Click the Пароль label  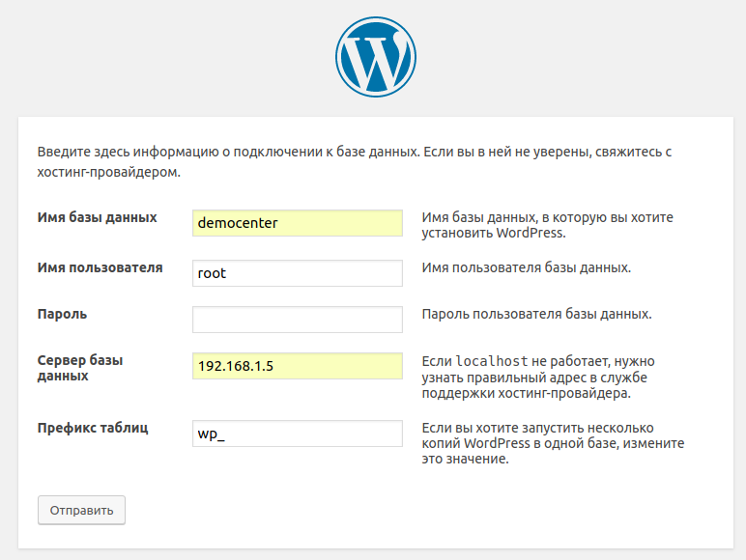click(x=62, y=314)
